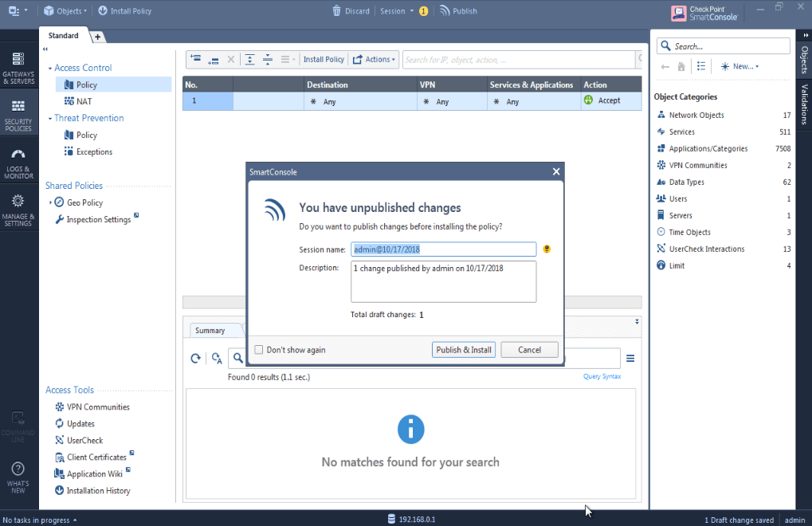Collapse the Objects side panel

click(806, 35)
